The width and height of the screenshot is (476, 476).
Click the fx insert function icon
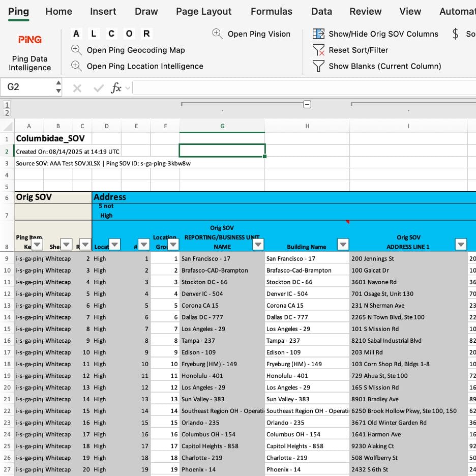tap(116, 88)
